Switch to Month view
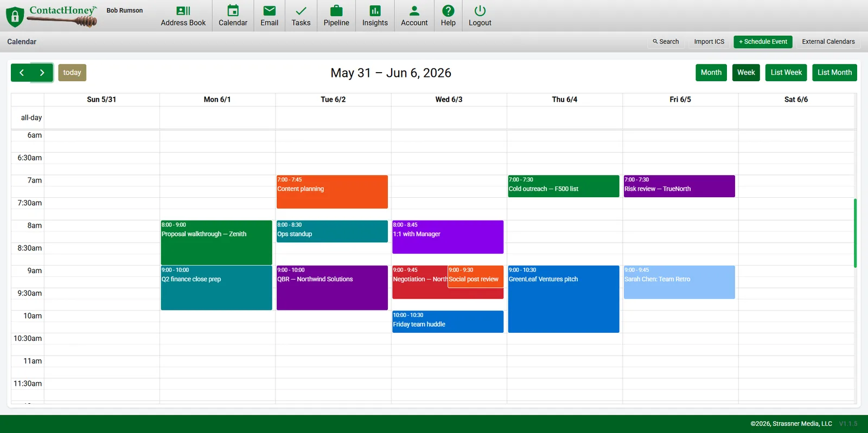This screenshot has width=868, height=433. click(x=711, y=73)
